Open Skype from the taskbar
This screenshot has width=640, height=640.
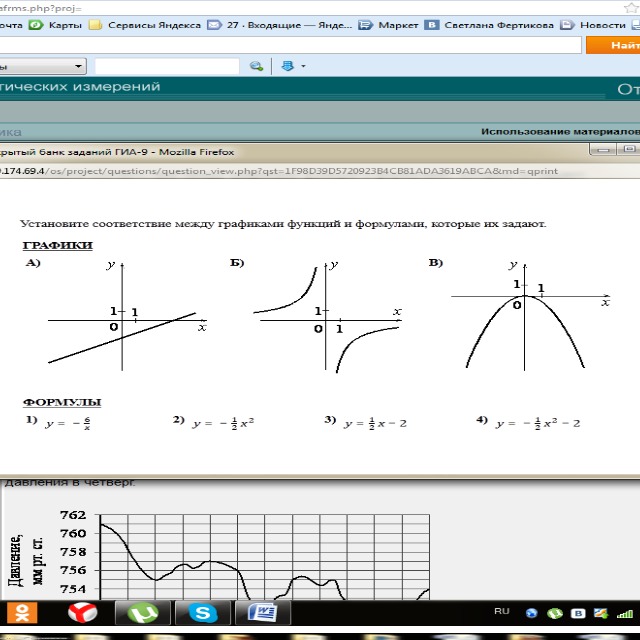202,613
